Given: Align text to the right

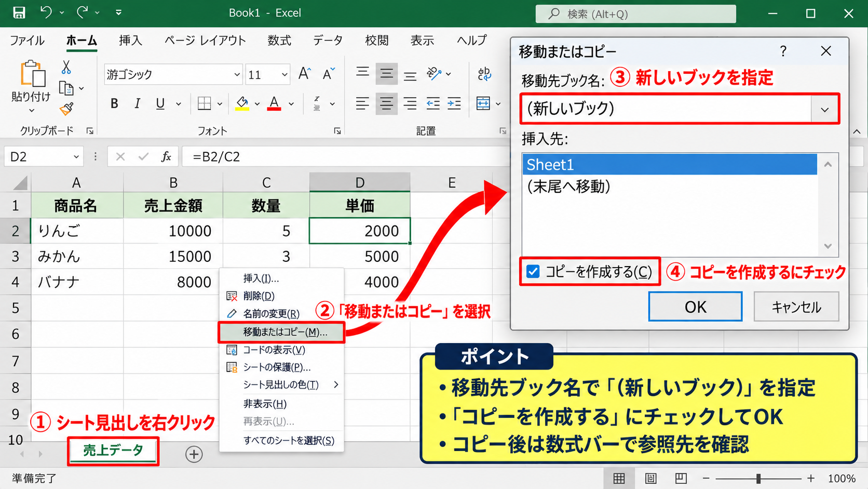Looking at the screenshot, I should [410, 103].
